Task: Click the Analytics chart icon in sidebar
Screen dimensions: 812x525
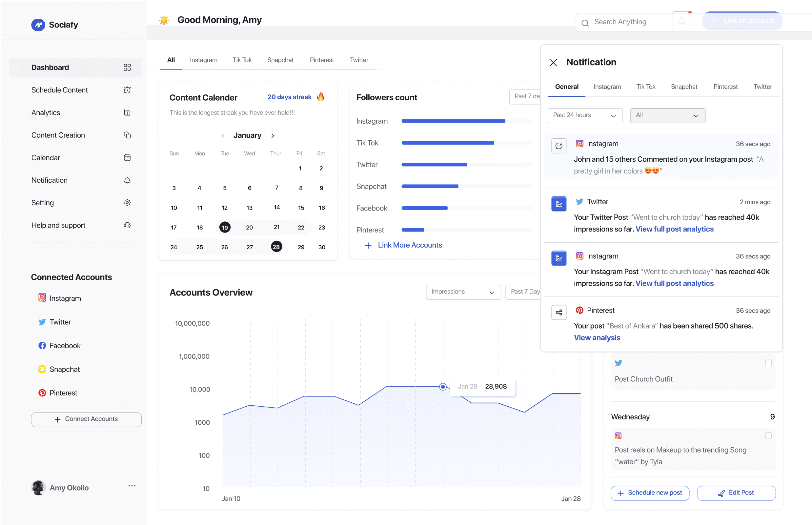Action: point(127,112)
